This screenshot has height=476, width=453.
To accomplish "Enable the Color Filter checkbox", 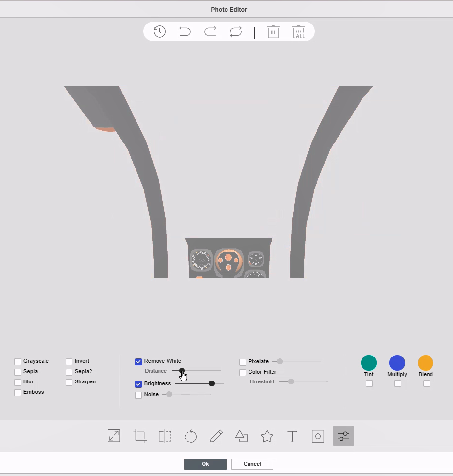I will click(x=243, y=373).
